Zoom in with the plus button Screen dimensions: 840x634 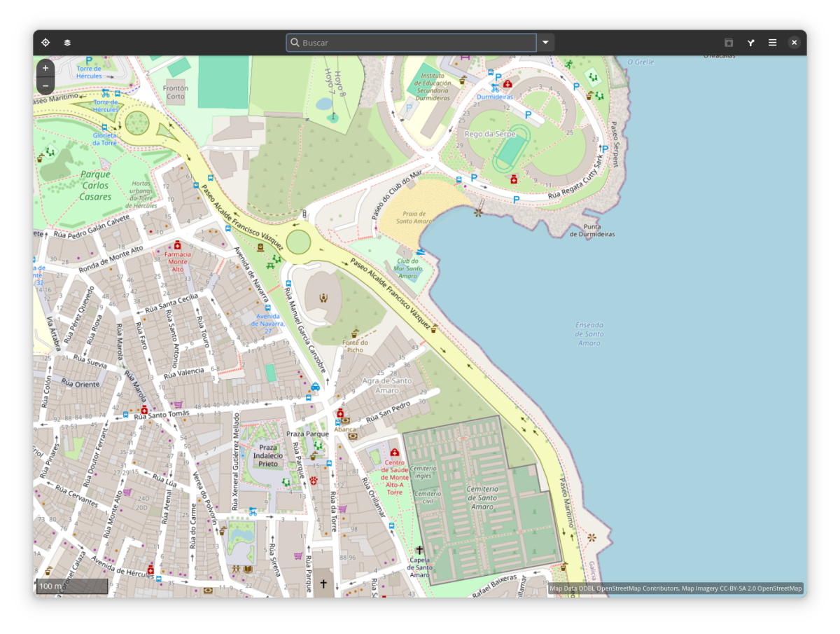45,68
